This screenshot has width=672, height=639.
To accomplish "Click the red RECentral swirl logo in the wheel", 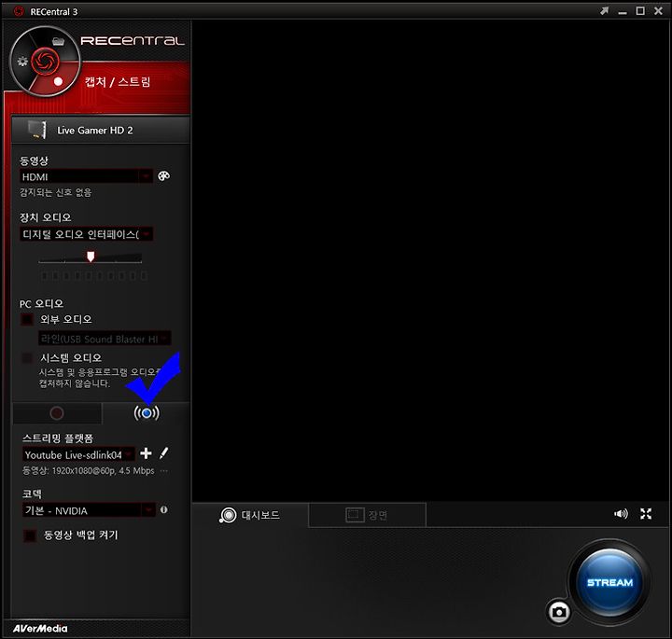I will [x=45, y=62].
